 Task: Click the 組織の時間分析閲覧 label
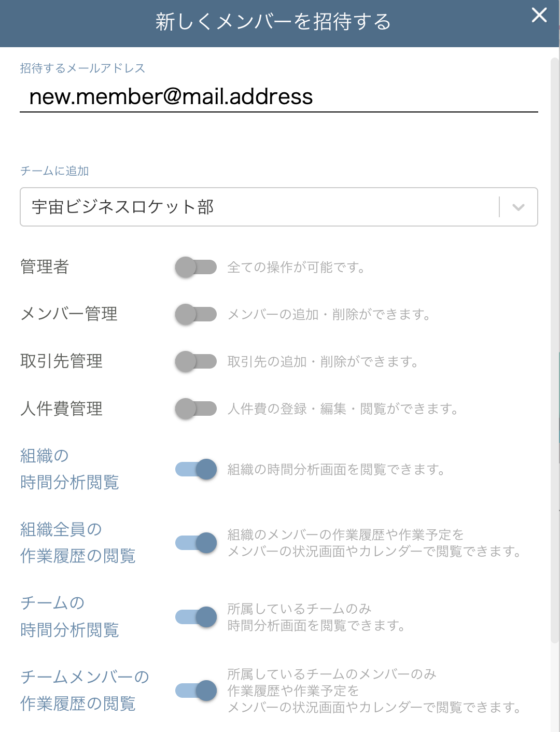[x=69, y=469]
